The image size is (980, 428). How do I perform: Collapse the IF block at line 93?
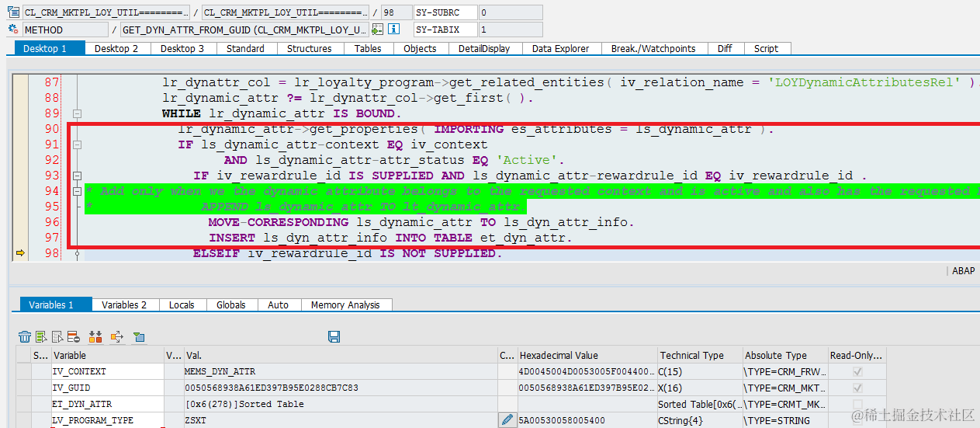(x=77, y=176)
